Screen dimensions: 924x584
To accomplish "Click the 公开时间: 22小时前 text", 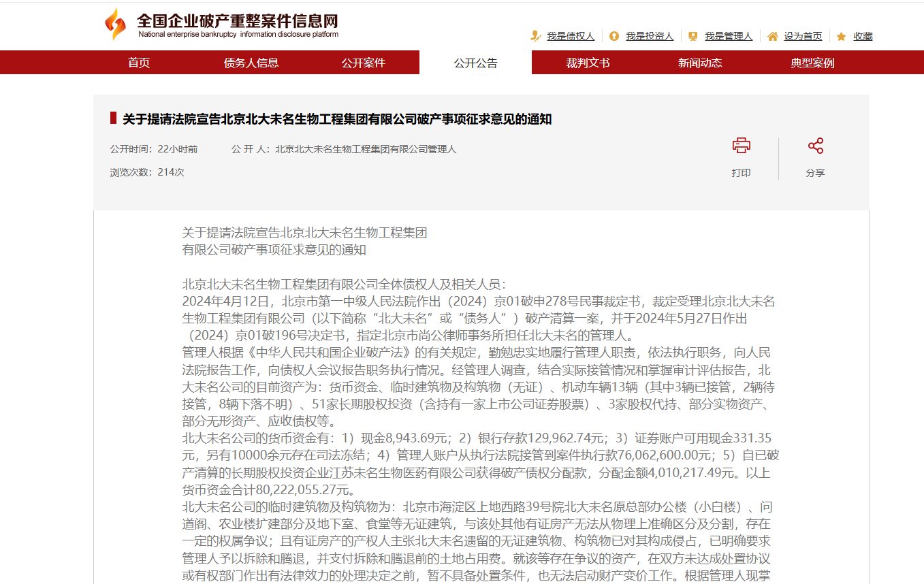I will click(154, 149).
